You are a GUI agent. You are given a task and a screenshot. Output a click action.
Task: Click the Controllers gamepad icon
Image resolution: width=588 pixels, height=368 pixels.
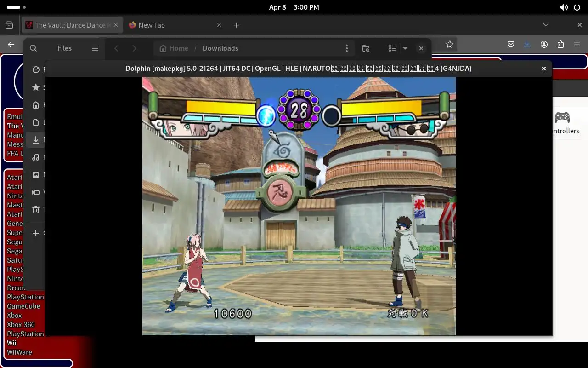[x=562, y=117]
